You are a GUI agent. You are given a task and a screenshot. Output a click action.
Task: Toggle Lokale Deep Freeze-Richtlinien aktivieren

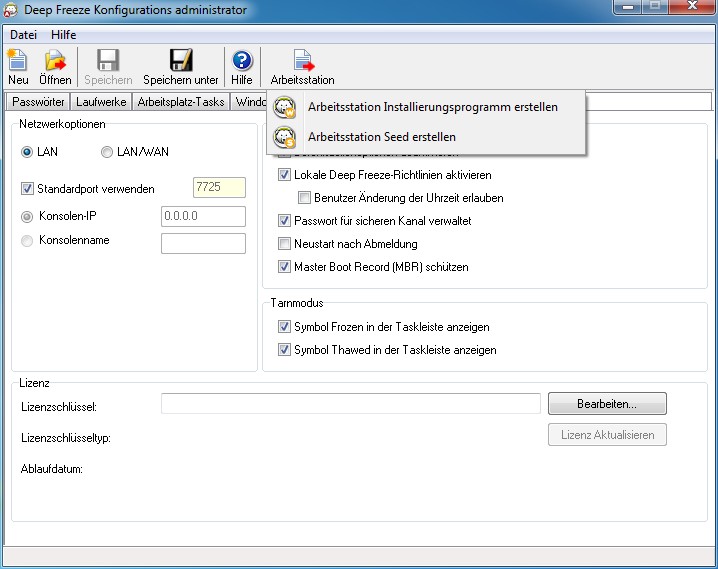[x=284, y=174]
